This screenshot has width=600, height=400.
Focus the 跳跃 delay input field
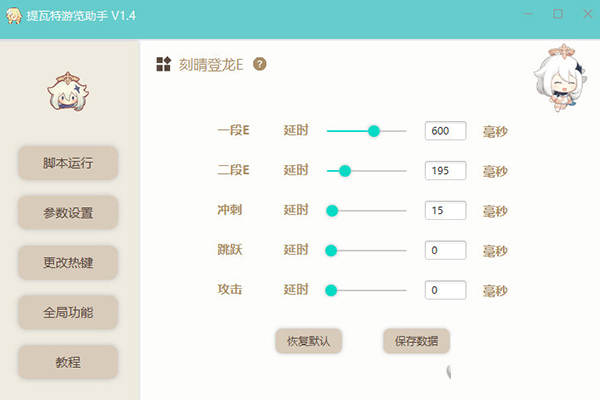pyautogui.click(x=445, y=250)
